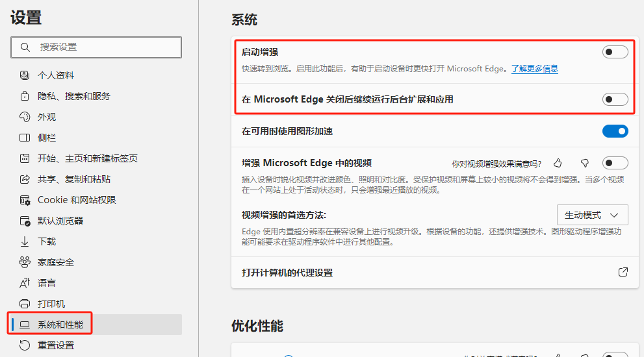Open the 了解更多信息 link
The width and height of the screenshot is (644, 357).
pos(534,68)
